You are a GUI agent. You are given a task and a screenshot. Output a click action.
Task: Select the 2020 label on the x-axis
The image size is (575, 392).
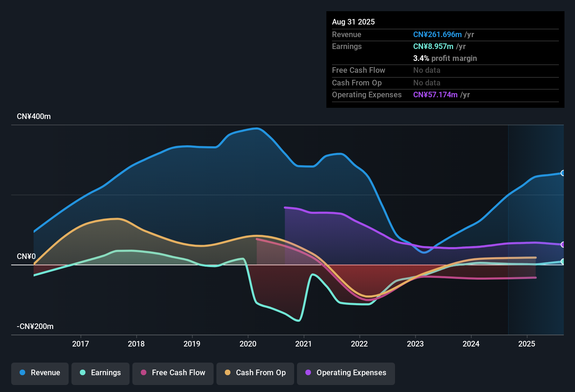point(248,344)
